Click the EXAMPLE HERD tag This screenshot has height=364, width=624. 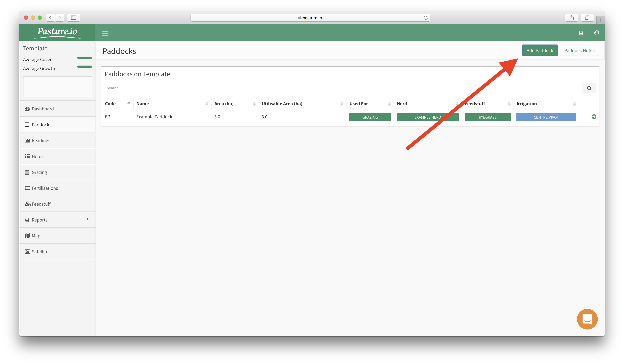pyautogui.click(x=428, y=117)
